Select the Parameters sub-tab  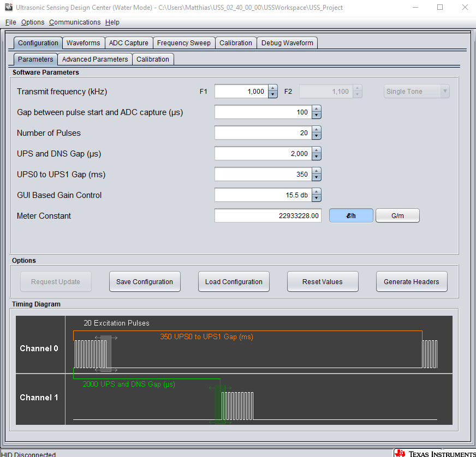pos(35,59)
